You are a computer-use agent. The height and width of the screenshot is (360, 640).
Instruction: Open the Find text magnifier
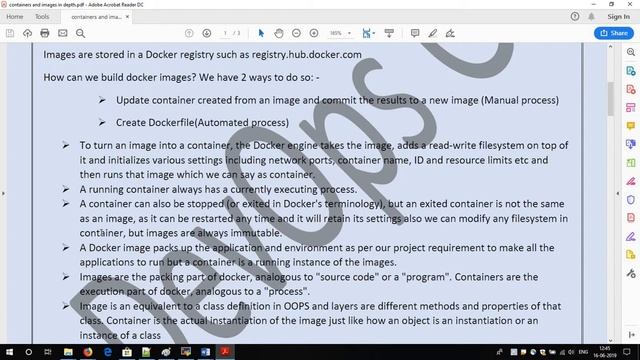pos(80,33)
